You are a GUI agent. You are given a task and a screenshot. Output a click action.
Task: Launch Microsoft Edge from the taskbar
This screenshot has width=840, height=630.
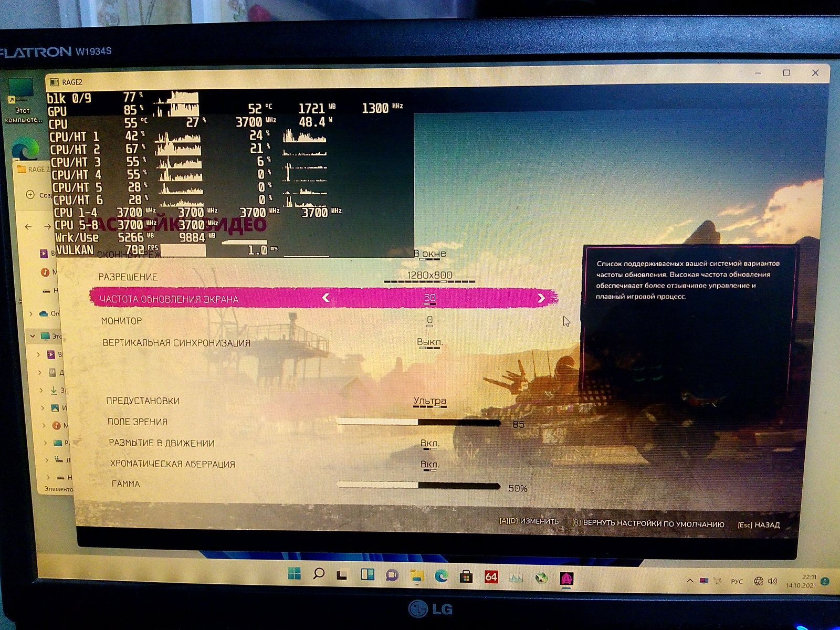pos(441,576)
